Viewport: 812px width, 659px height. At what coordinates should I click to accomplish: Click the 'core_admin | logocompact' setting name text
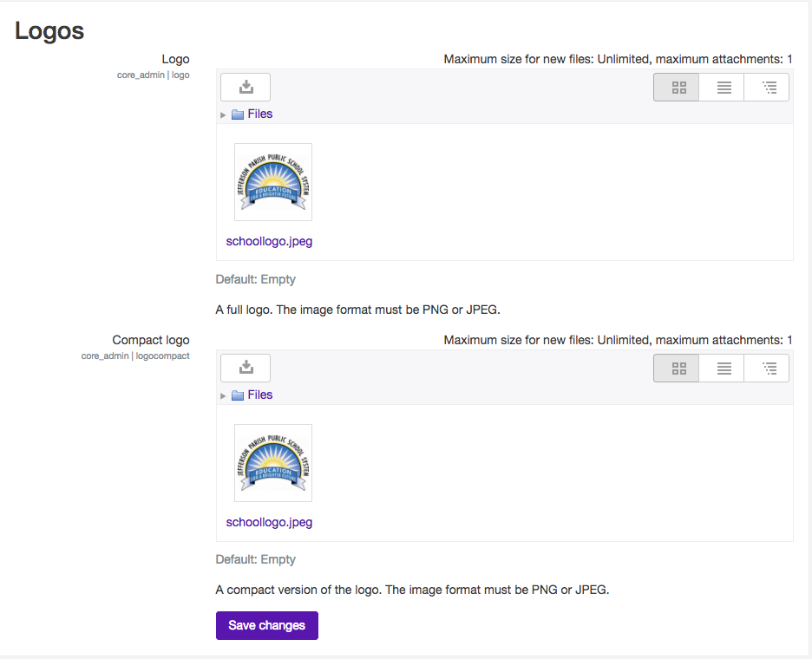point(135,356)
